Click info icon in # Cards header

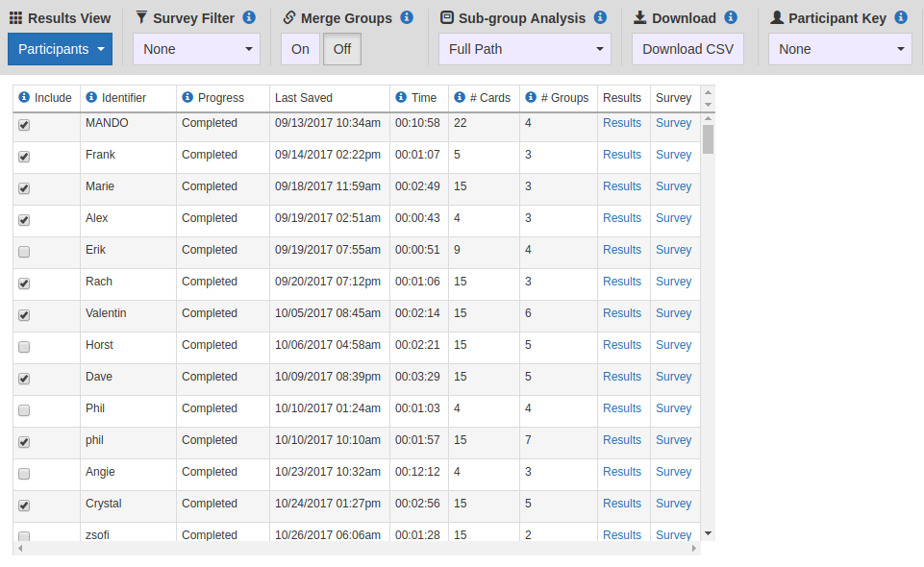(460, 97)
